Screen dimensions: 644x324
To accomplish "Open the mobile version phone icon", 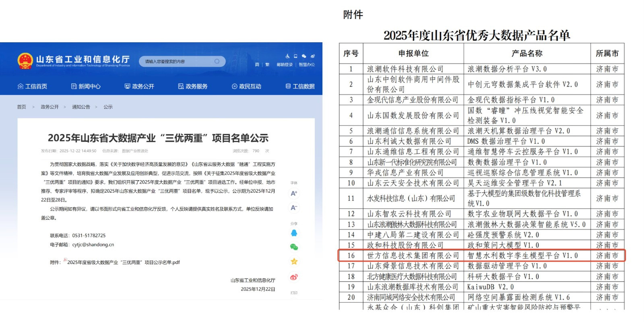I will [x=295, y=56].
